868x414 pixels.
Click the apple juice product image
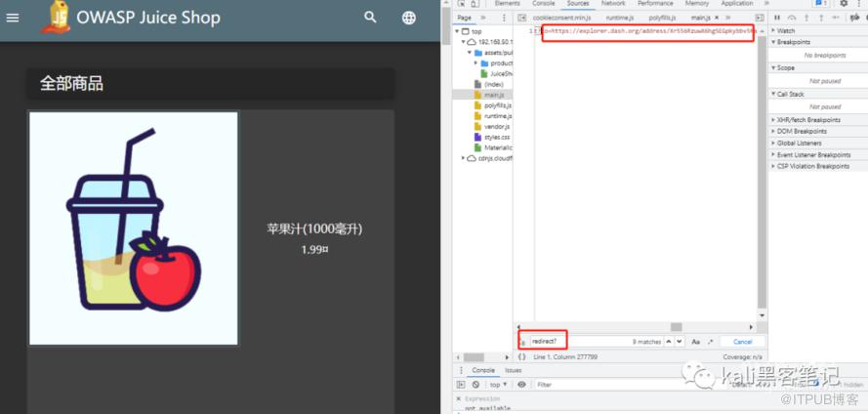click(134, 228)
